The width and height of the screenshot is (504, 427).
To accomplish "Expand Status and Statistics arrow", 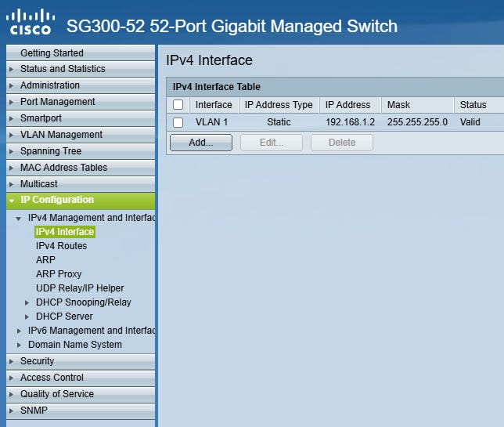I will tap(11, 69).
